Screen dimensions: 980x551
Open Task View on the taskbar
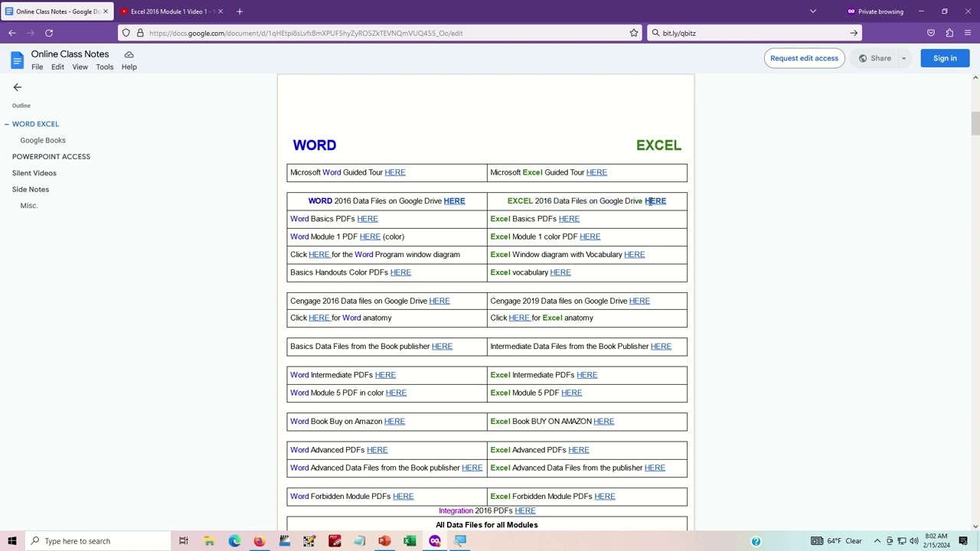click(184, 541)
